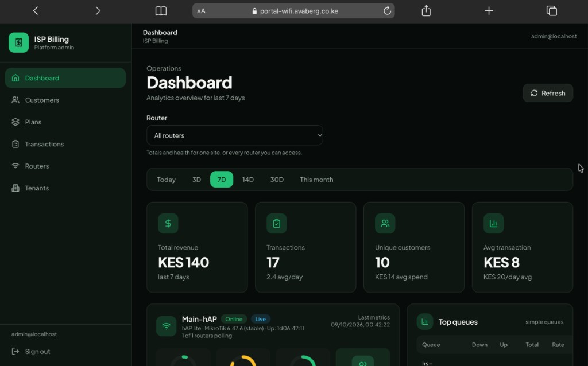This screenshot has width=588, height=366.
Task: Click the portal-wifi.avaberg.co.ke address bar
Action: (293, 11)
